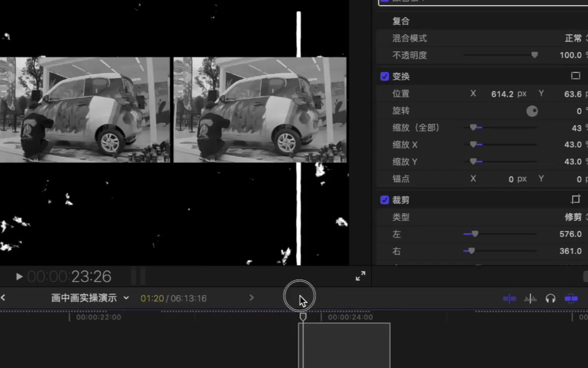
Task: Toggle the snapping icon in the timeline toolbar
Action: tap(571, 299)
